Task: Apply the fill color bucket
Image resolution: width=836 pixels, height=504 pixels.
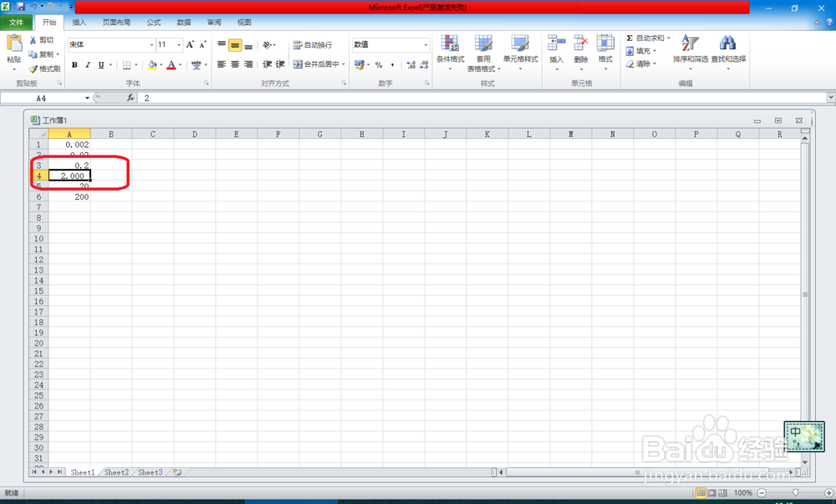Action: pos(152,65)
